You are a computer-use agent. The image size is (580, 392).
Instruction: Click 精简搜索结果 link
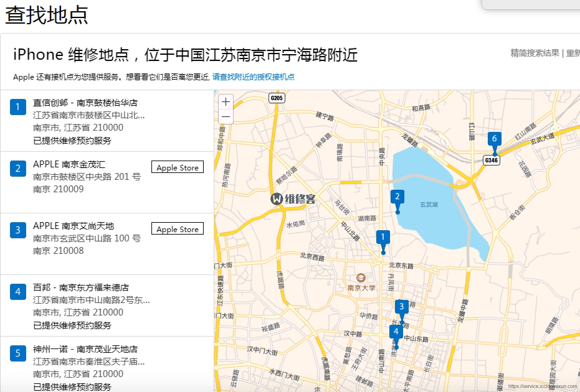[535, 53]
